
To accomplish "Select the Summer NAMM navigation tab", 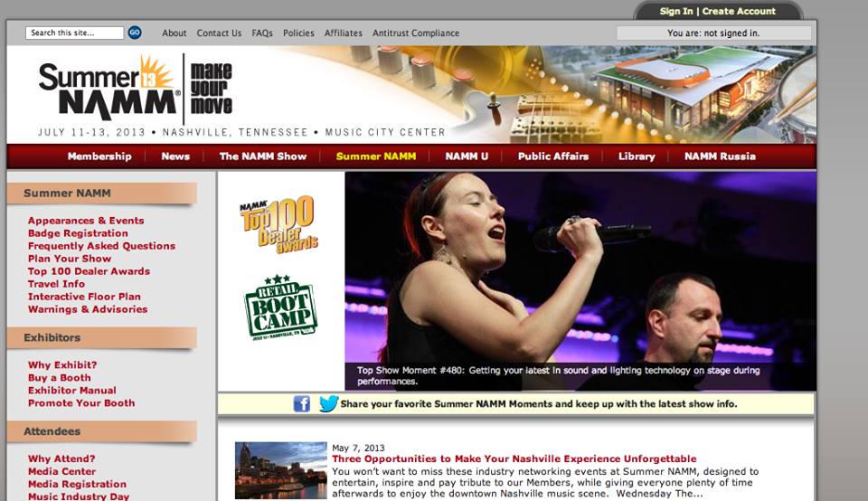I will [376, 156].
